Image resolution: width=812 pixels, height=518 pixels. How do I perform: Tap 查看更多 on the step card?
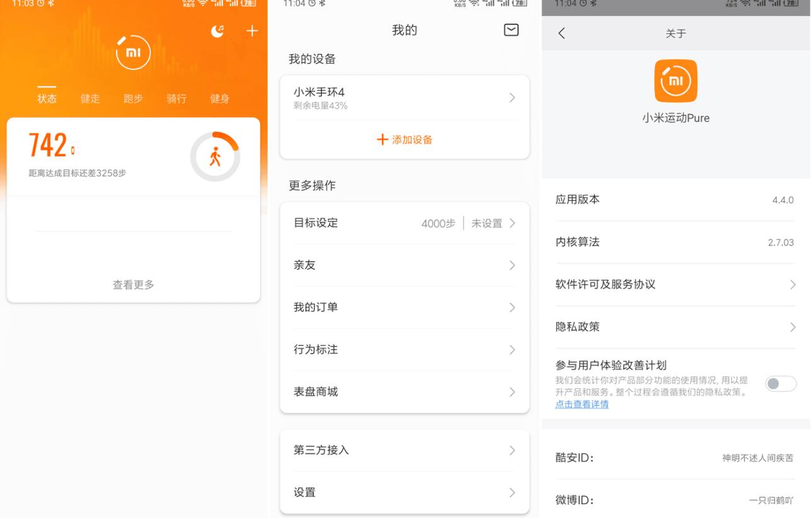click(134, 285)
